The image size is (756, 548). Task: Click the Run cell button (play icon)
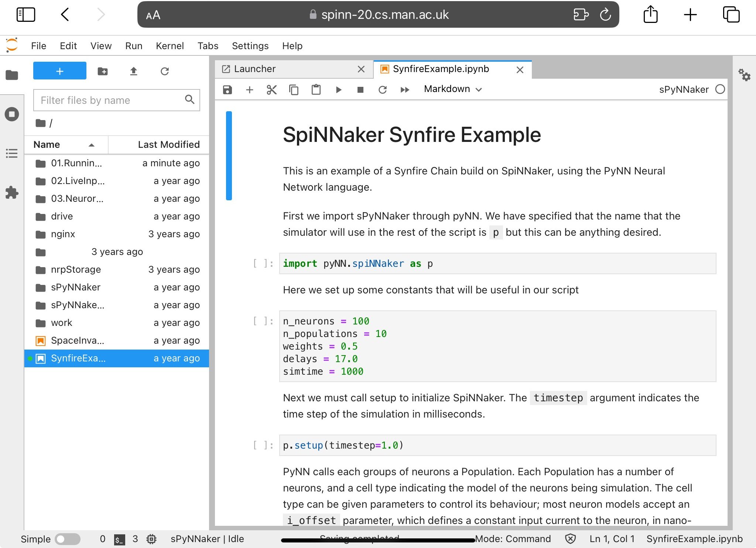click(338, 89)
